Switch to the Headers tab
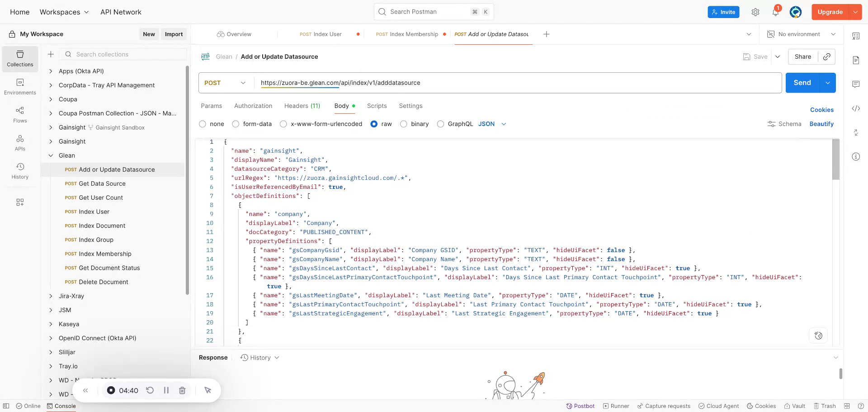868x412 pixels. click(302, 106)
